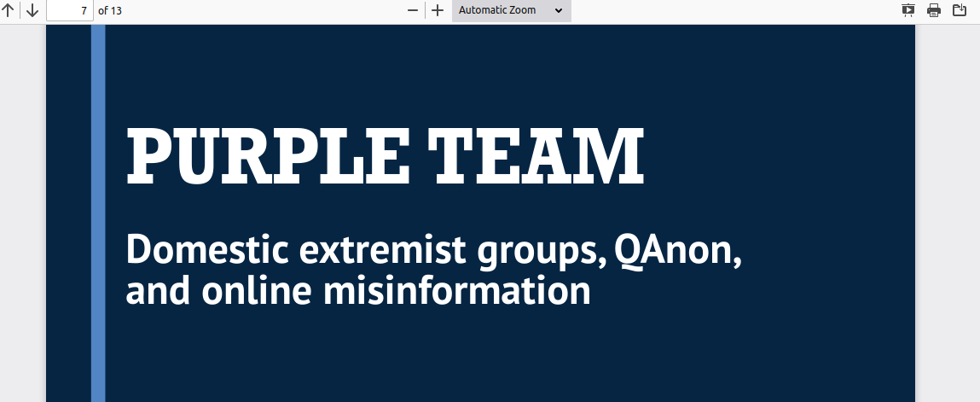
Task: Select the page number field showing 7
Action: (70, 10)
